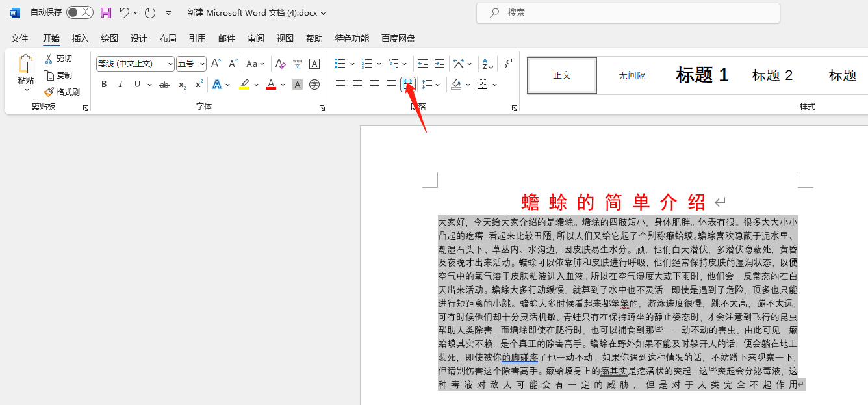This screenshot has width=868, height=405.
Task: Switch to the 插入 ribbon tab
Action: [x=80, y=38]
